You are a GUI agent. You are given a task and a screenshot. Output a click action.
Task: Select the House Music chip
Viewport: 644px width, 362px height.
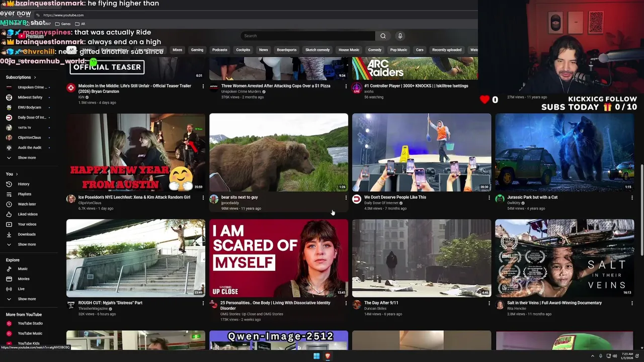(349, 50)
